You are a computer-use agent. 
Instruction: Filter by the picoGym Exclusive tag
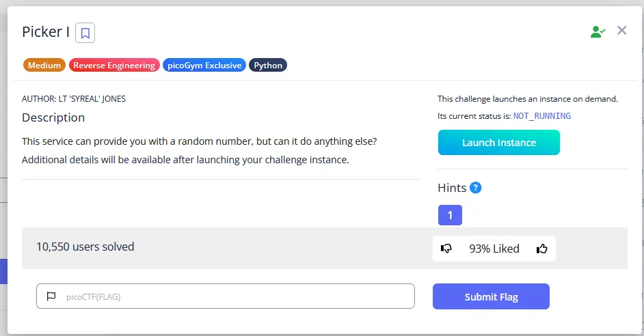pyautogui.click(x=204, y=66)
